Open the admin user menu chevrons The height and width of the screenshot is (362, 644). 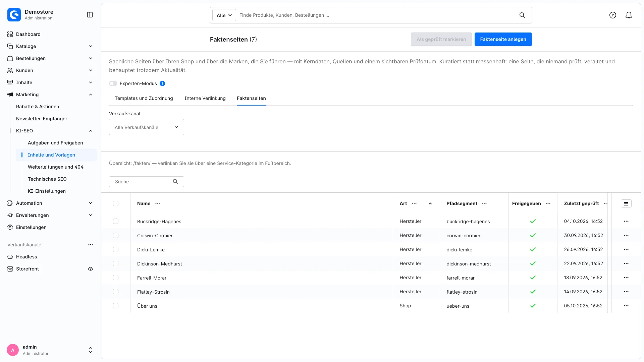click(x=91, y=350)
